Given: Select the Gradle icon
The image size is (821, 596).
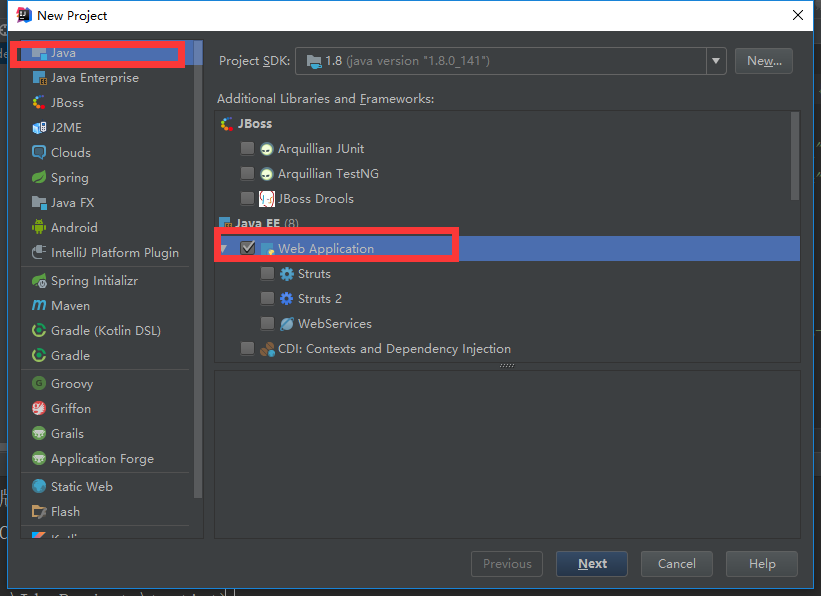Looking at the screenshot, I should pyautogui.click(x=39, y=356).
